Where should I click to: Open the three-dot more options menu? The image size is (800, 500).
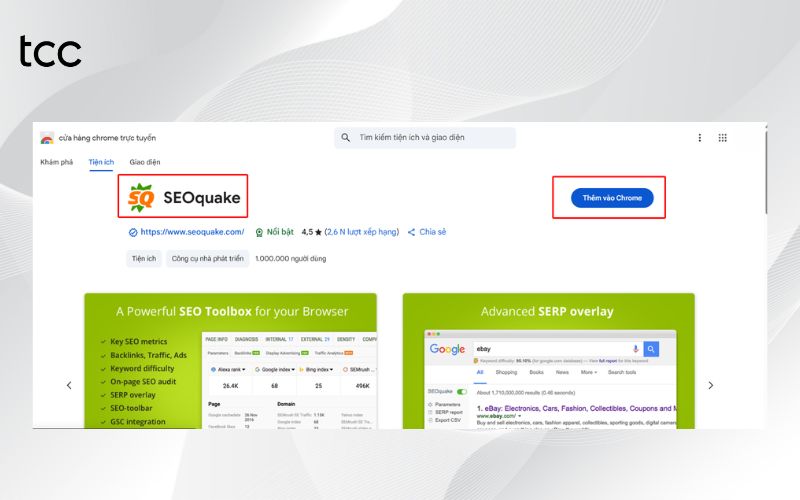click(699, 138)
